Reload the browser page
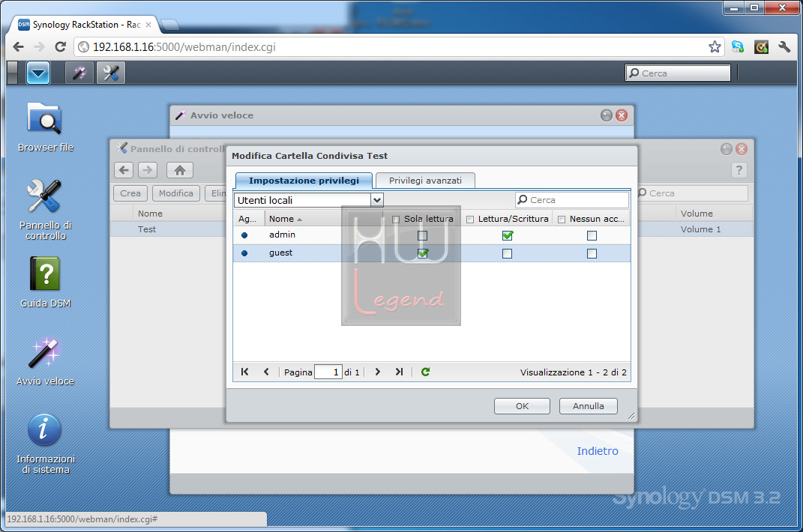The width and height of the screenshot is (803, 532). pos(61,47)
